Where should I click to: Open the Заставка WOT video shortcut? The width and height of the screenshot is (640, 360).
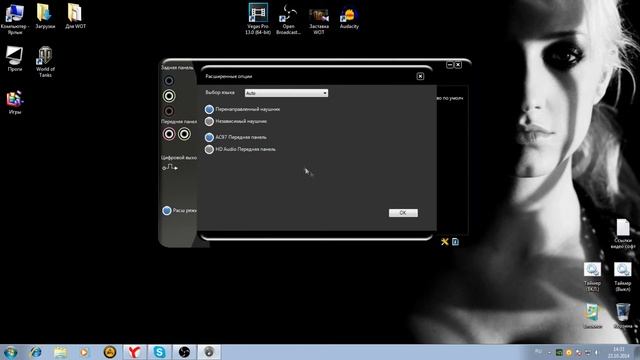[319, 20]
